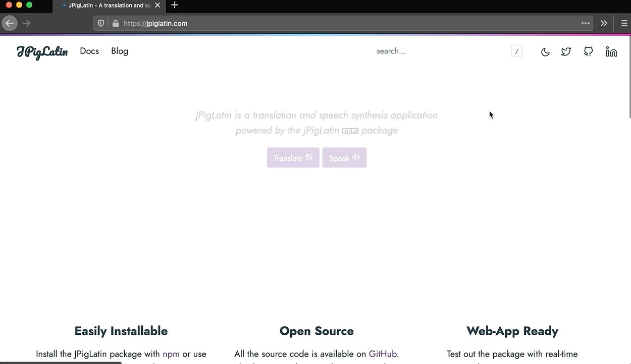Image resolution: width=631 pixels, height=364 pixels.
Task: Click the Web-App Ready heading
Action: [512, 331]
